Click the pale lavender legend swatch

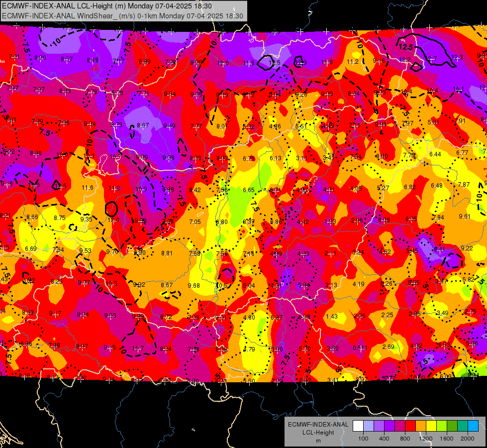(369, 426)
